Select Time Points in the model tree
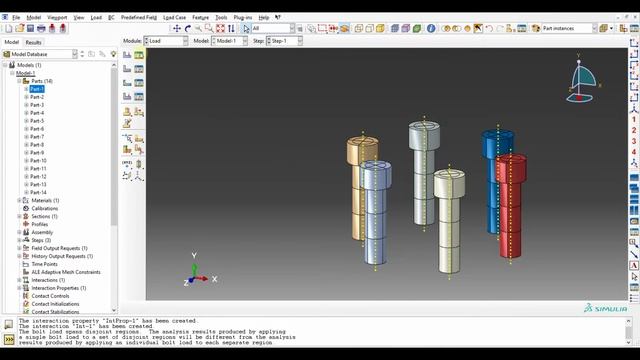This screenshot has width=640, height=360. (x=44, y=264)
